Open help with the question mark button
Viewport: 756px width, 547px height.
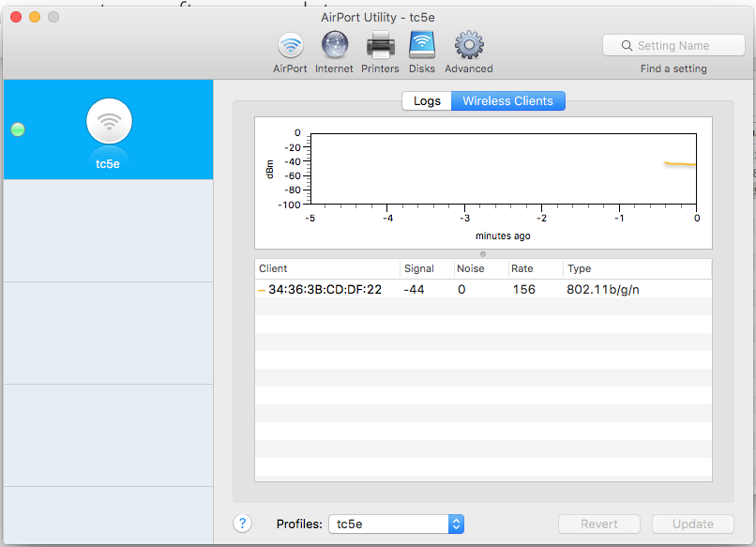pyautogui.click(x=243, y=524)
